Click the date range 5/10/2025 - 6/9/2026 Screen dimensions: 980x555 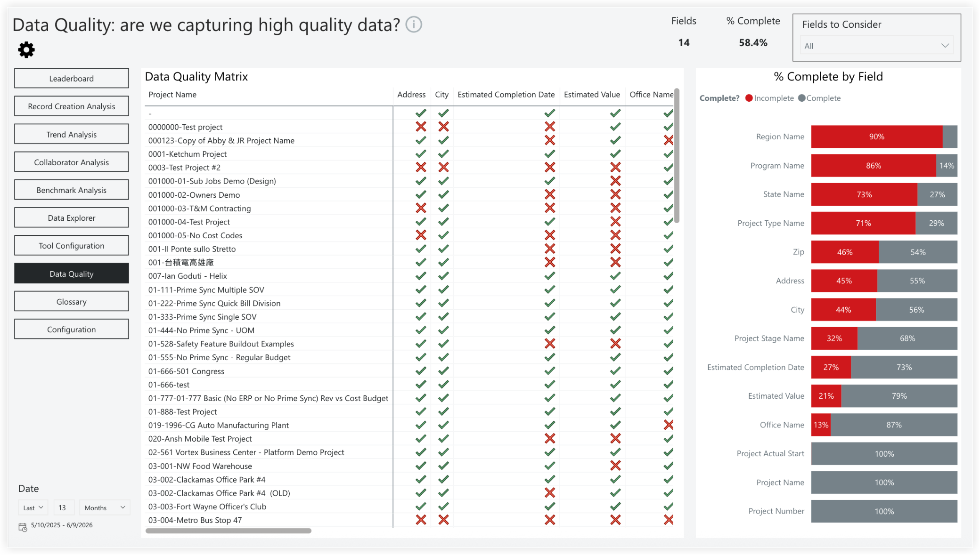62,525
